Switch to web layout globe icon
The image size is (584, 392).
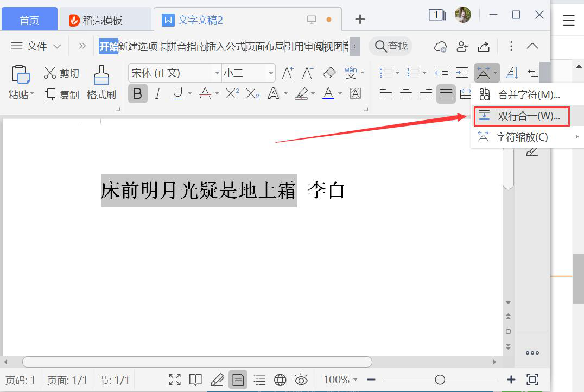click(280, 380)
